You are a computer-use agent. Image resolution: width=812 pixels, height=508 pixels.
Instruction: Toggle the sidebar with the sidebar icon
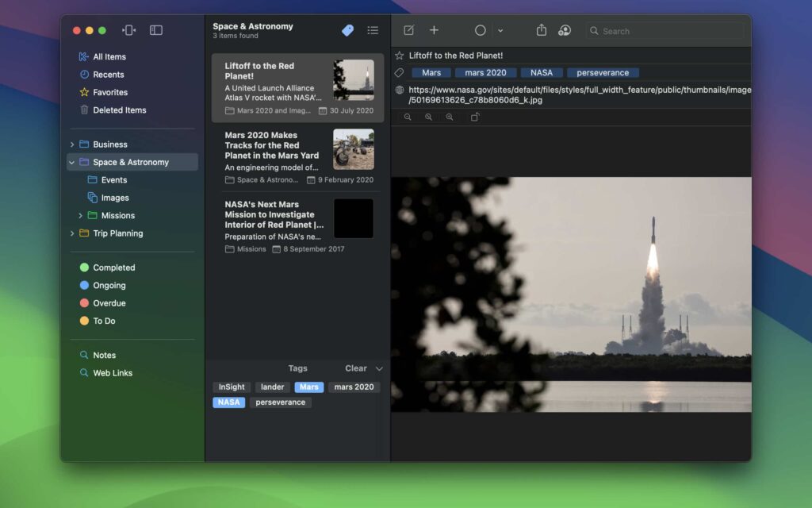coord(156,29)
